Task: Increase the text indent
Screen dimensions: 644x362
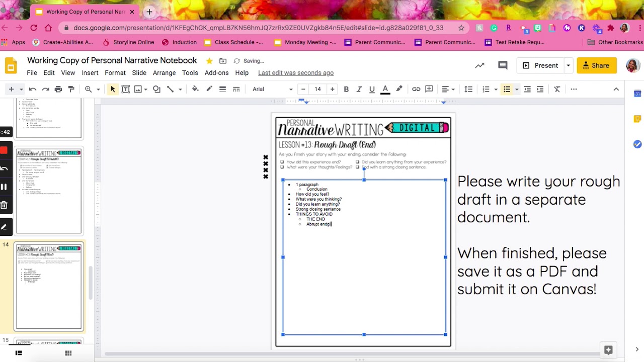Action: tap(540, 89)
